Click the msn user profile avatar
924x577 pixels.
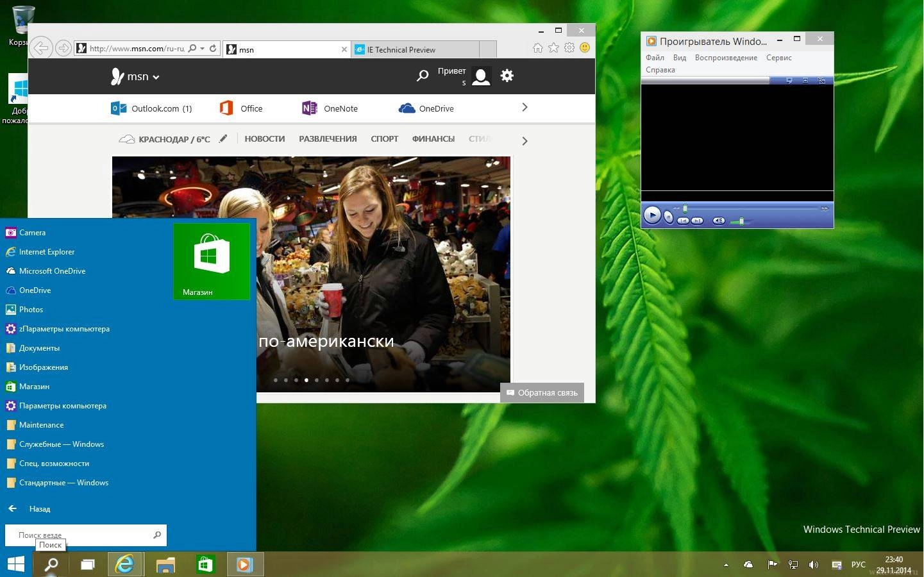pos(481,76)
